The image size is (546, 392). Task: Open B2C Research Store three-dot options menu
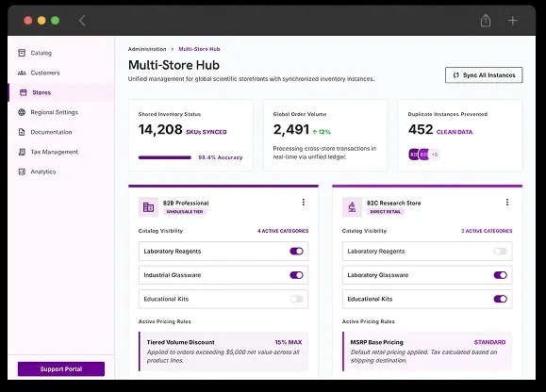pos(507,202)
